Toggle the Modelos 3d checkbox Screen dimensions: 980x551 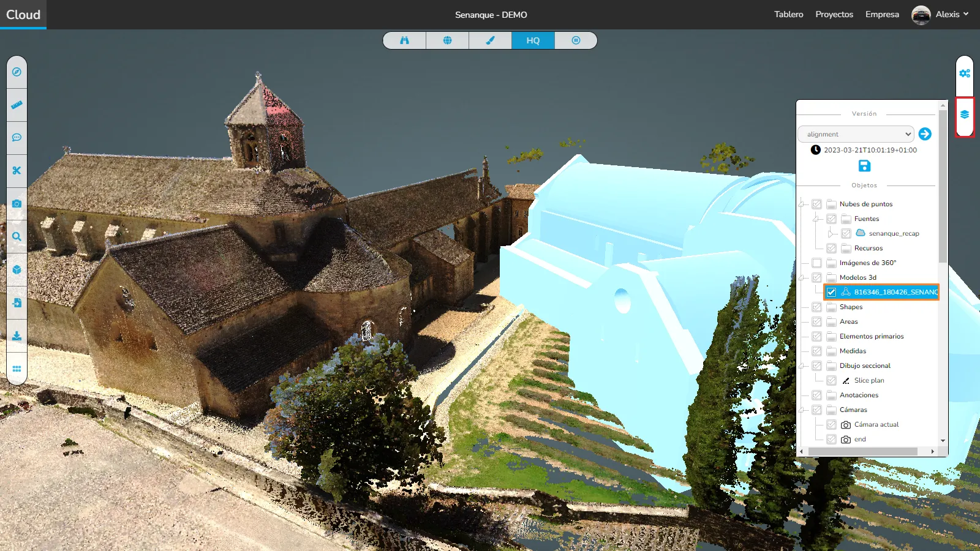[816, 277]
